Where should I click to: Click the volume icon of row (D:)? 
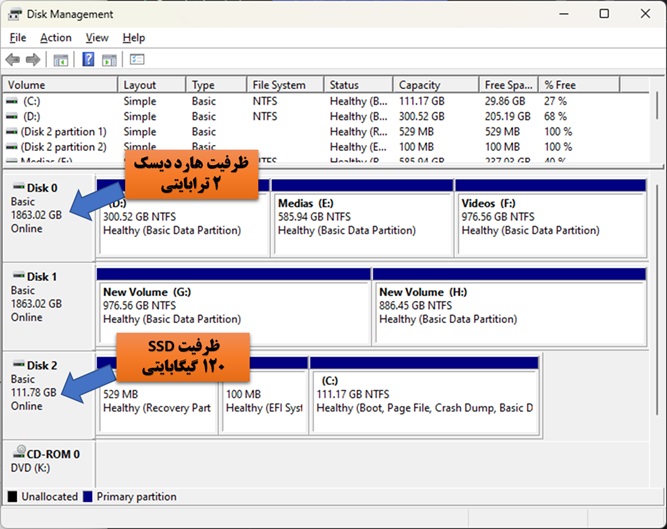pos(12,116)
